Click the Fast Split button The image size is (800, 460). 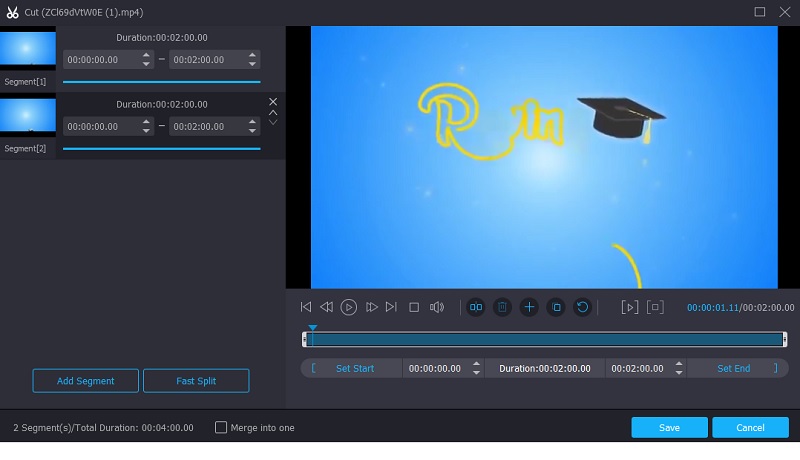196,381
